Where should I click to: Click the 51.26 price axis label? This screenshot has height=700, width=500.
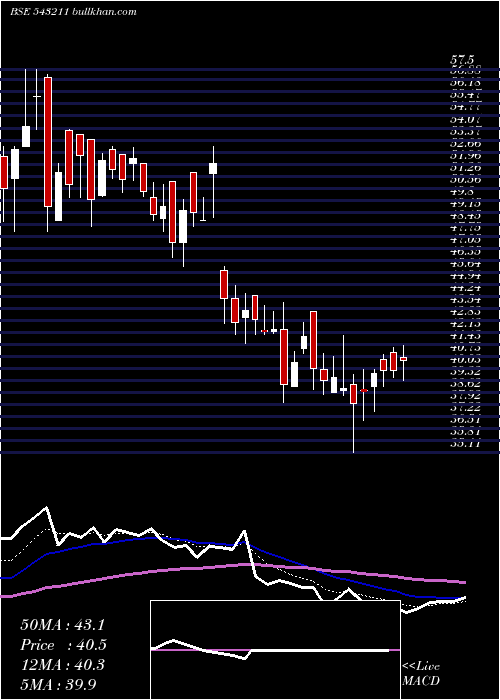click(466, 168)
